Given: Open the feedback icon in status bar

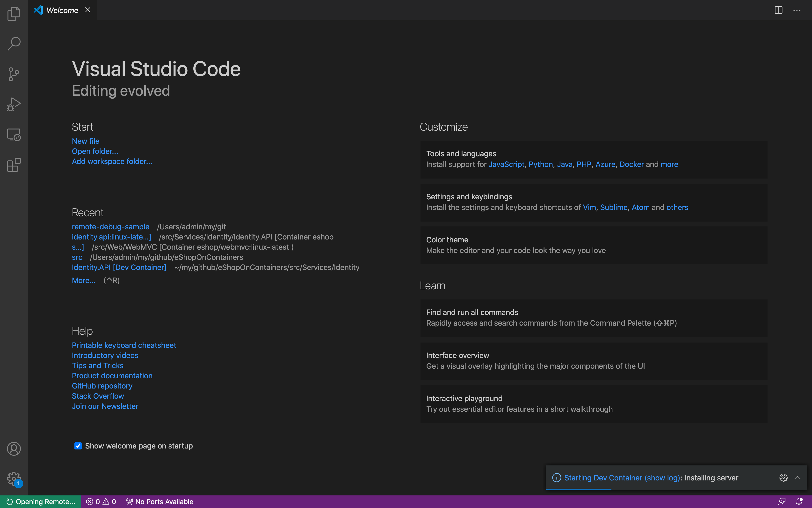Looking at the screenshot, I should 782,502.
